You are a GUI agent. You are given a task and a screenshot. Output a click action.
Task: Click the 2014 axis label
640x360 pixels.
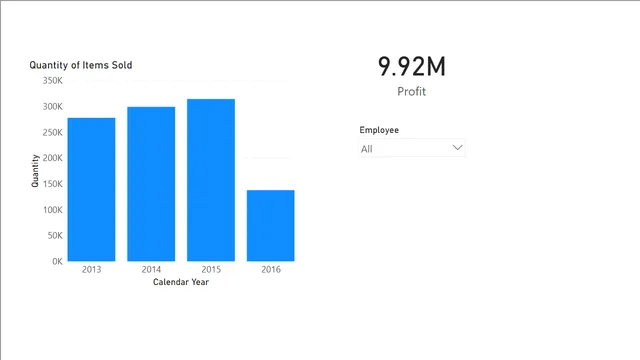click(x=151, y=269)
